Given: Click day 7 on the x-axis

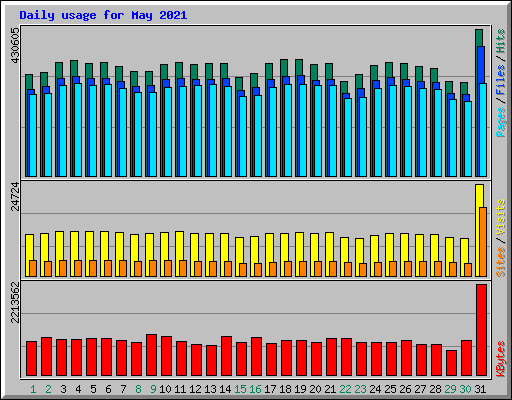Looking at the screenshot, I should coord(123,389).
